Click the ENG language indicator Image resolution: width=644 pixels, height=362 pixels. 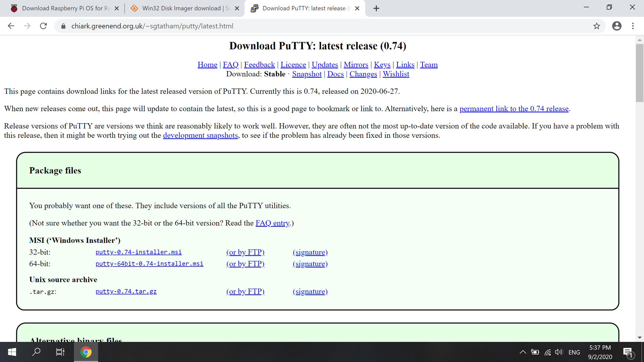[574, 352]
